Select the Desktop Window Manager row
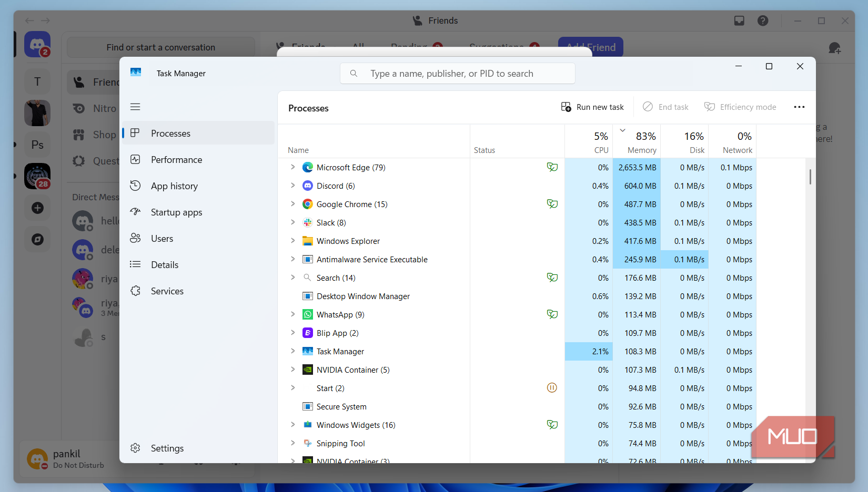 [x=518, y=296]
